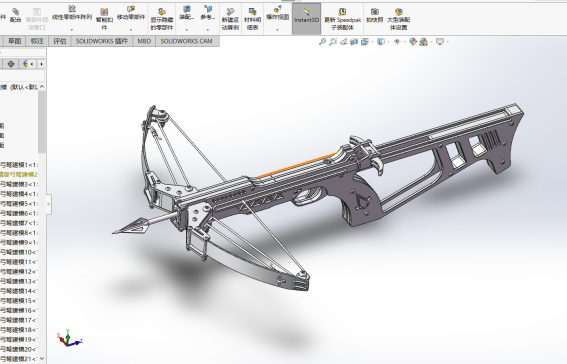Click the orange highlighted rail on crossbow
The width and height of the screenshot is (567, 364).
[297, 166]
